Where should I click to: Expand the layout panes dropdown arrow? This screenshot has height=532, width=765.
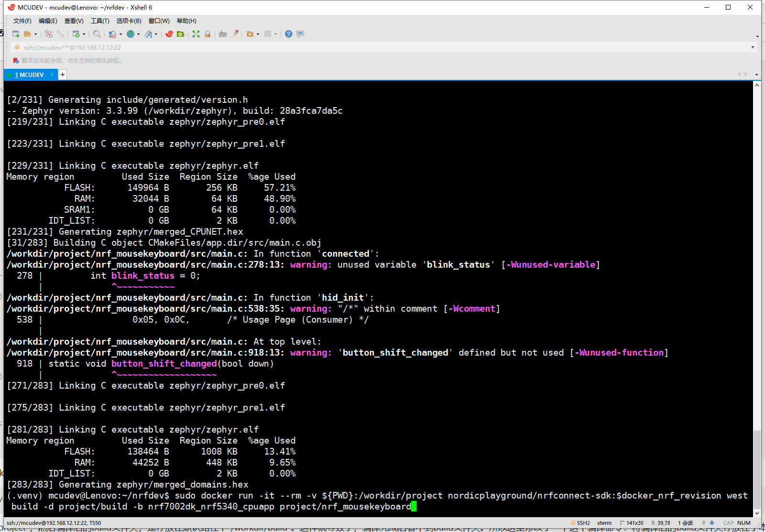point(276,34)
